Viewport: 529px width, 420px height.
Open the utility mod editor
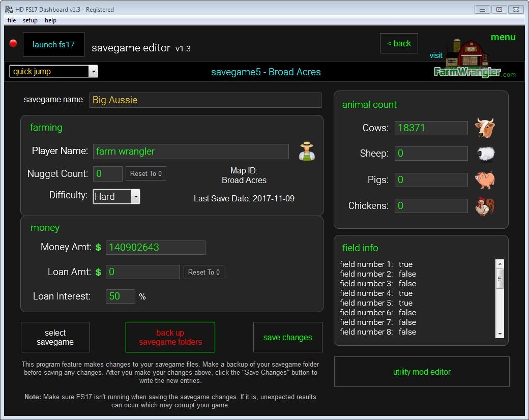coord(422,372)
